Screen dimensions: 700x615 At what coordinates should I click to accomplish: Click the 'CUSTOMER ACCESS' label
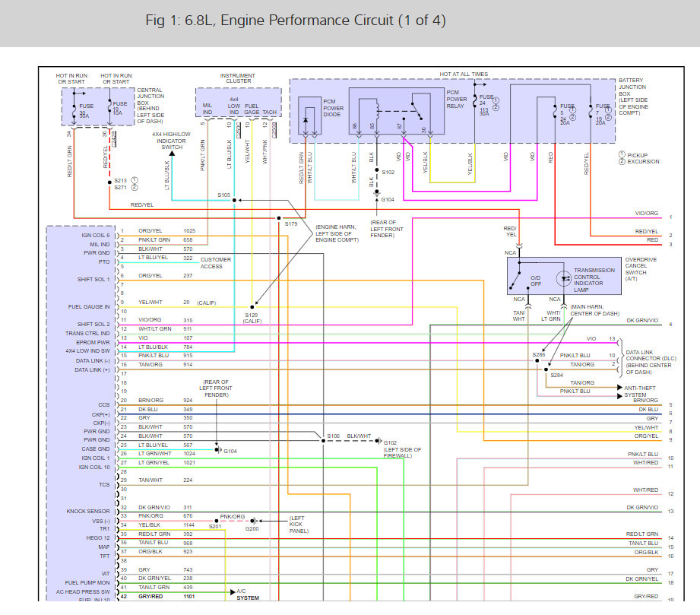215,263
